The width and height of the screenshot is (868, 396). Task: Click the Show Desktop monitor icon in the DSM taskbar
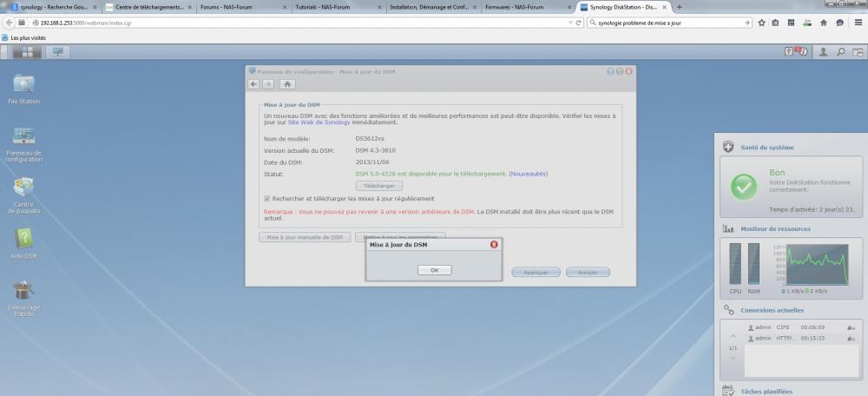click(x=57, y=51)
